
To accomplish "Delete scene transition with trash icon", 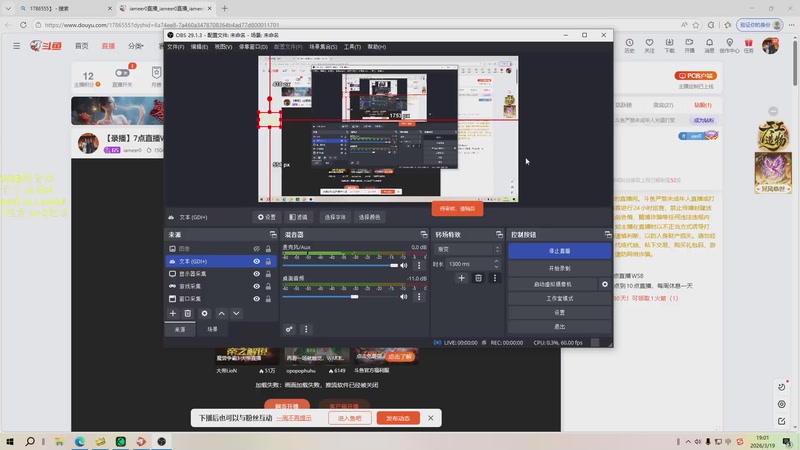I will tap(478, 278).
